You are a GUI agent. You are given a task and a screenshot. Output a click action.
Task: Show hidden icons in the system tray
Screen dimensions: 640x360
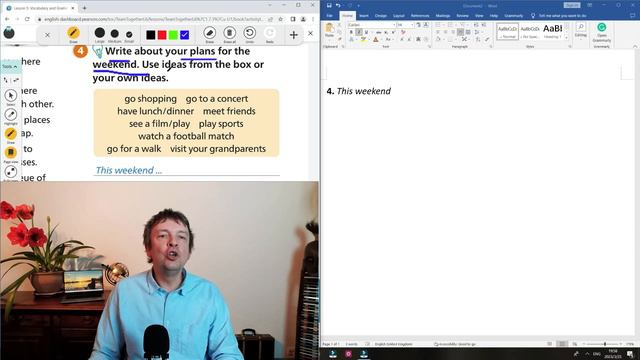[587, 354]
